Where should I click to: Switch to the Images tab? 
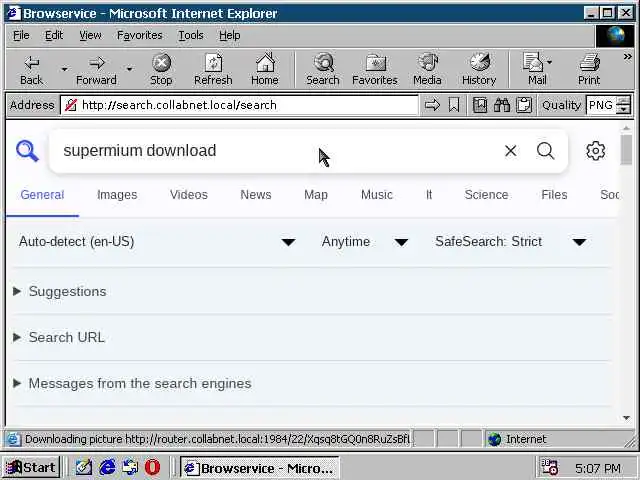coord(117,195)
